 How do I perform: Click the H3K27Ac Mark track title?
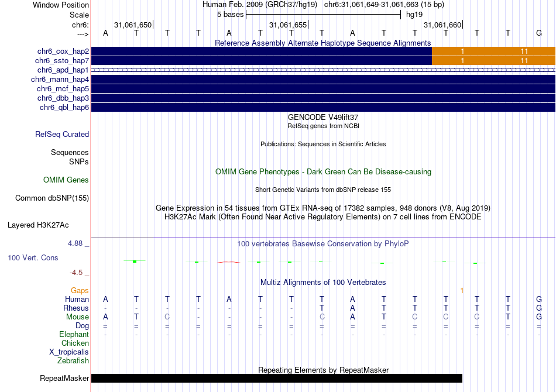[323, 217]
